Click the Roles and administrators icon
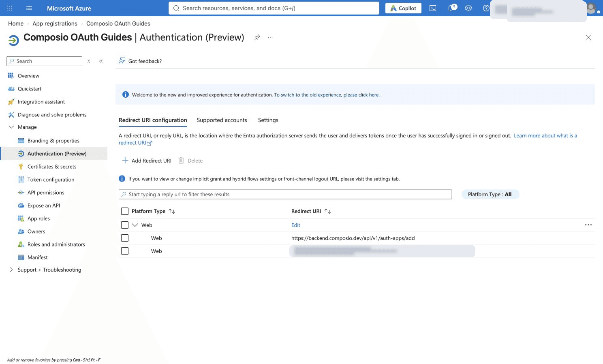Image resolution: width=603 pixels, height=364 pixels. coord(21,244)
